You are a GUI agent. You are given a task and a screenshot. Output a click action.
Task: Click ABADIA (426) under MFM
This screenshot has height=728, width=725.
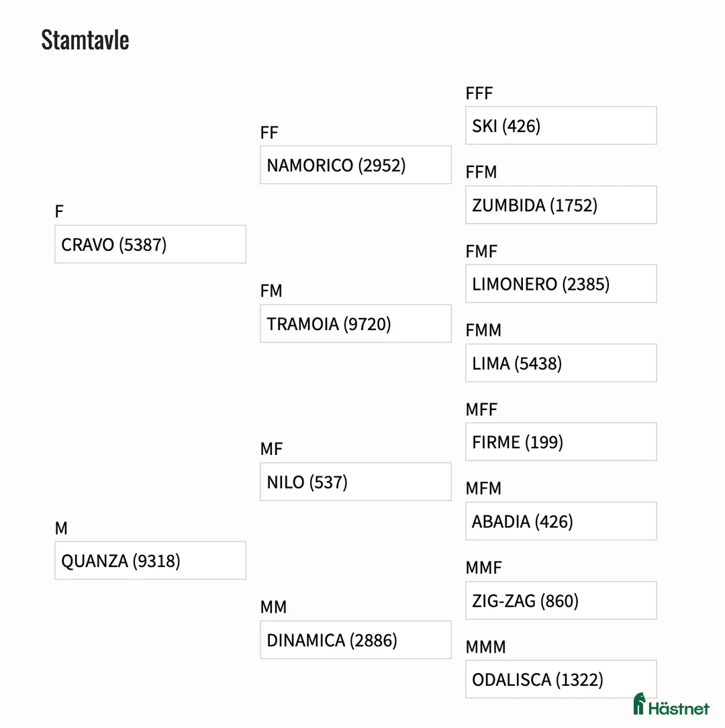(x=561, y=521)
